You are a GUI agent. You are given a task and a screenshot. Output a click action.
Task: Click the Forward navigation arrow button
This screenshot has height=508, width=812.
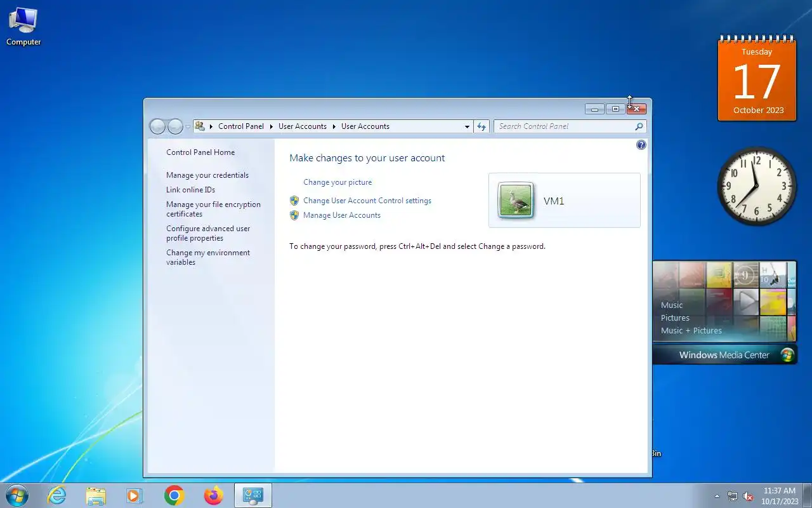(x=175, y=126)
